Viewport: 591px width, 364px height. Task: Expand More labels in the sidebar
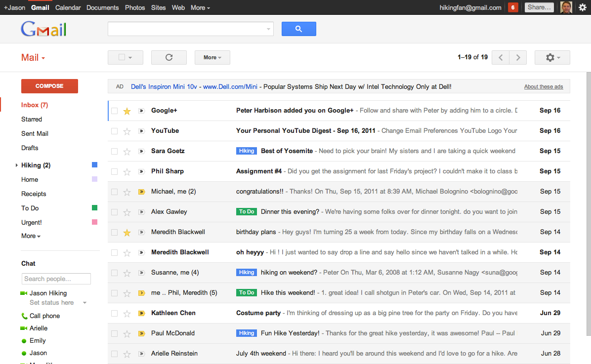tap(31, 236)
